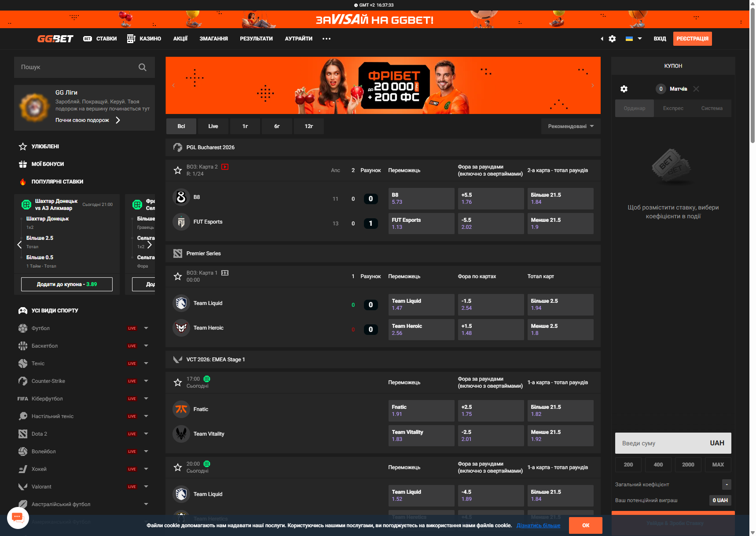Click Dota 2 icon at Premier Series
Image resolution: width=756 pixels, height=536 pixels.
[x=178, y=253]
